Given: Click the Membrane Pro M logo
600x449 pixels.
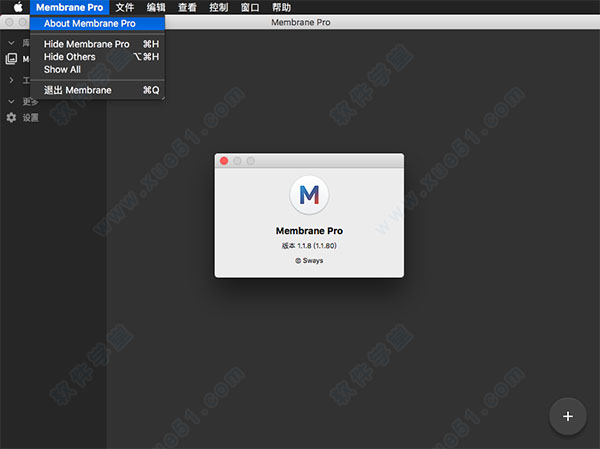Looking at the screenshot, I should tap(309, 195).
